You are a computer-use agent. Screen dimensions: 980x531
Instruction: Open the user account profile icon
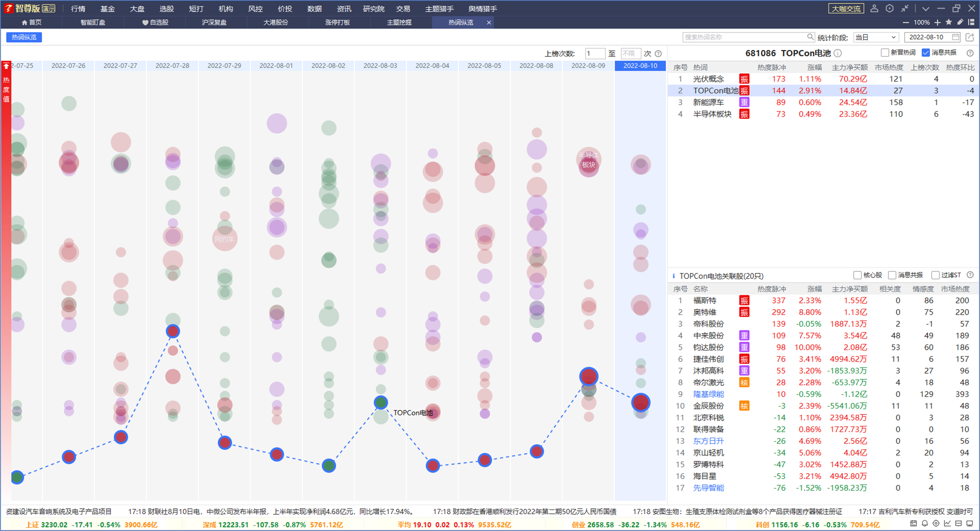pyautogui.click(x=874, y=8)
